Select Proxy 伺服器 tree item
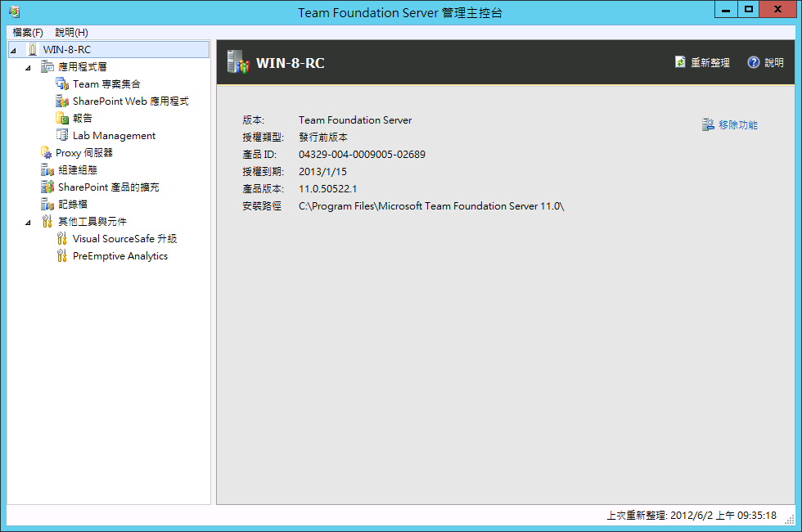The image size is (802, 532). pos(83,153)
